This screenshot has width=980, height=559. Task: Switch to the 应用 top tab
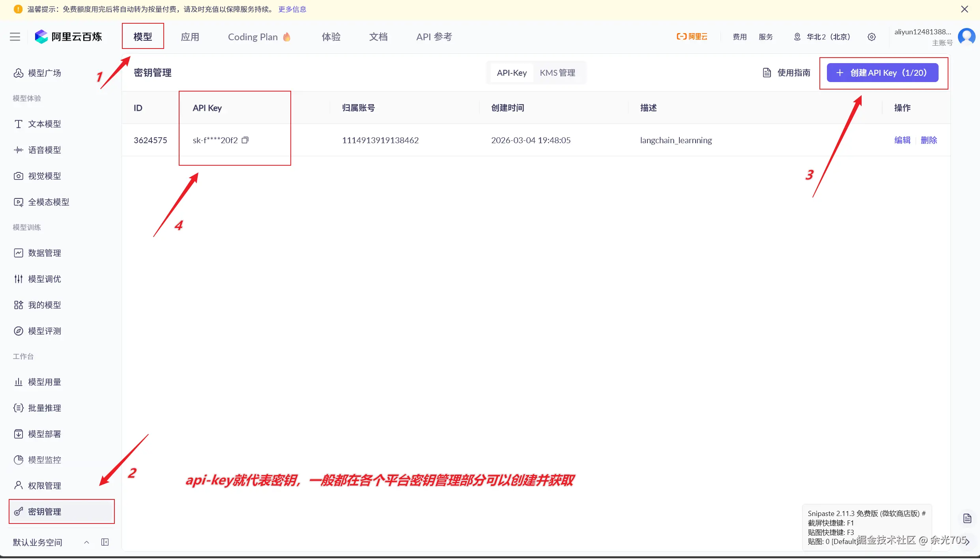coord(190,37)
